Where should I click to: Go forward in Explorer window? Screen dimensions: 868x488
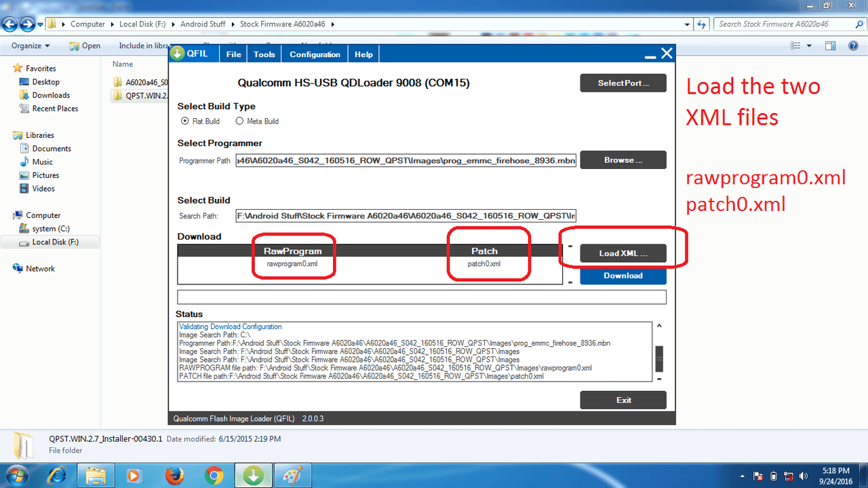pos(27,24)
